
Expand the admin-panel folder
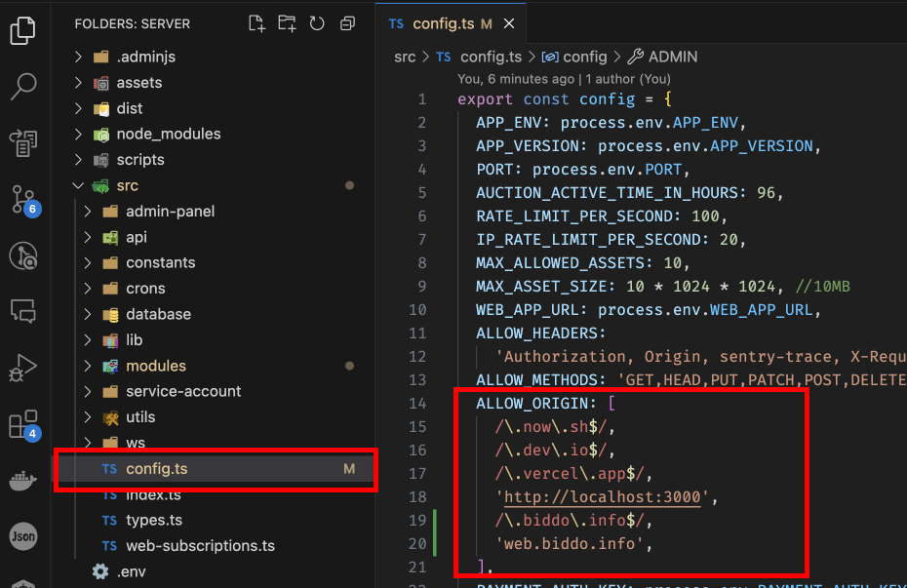tap(88, 211)
